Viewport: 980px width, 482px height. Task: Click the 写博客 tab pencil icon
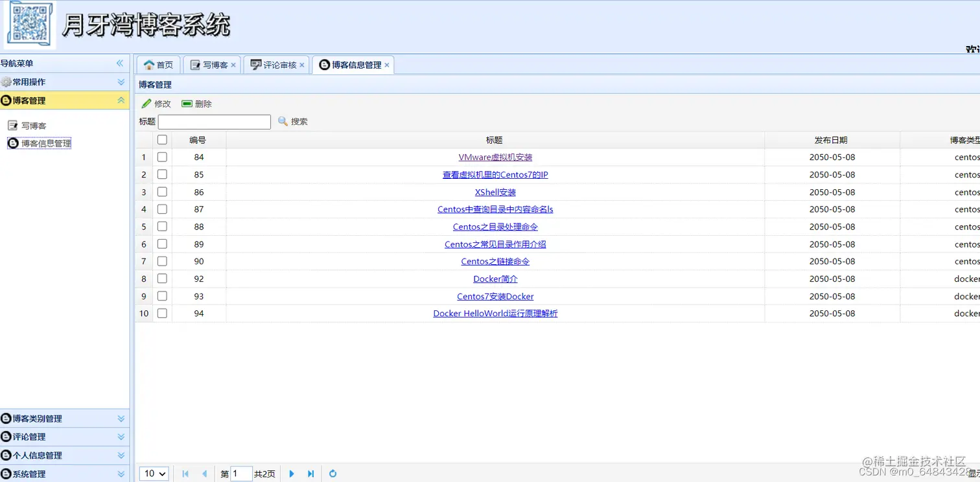coord(195,65)
